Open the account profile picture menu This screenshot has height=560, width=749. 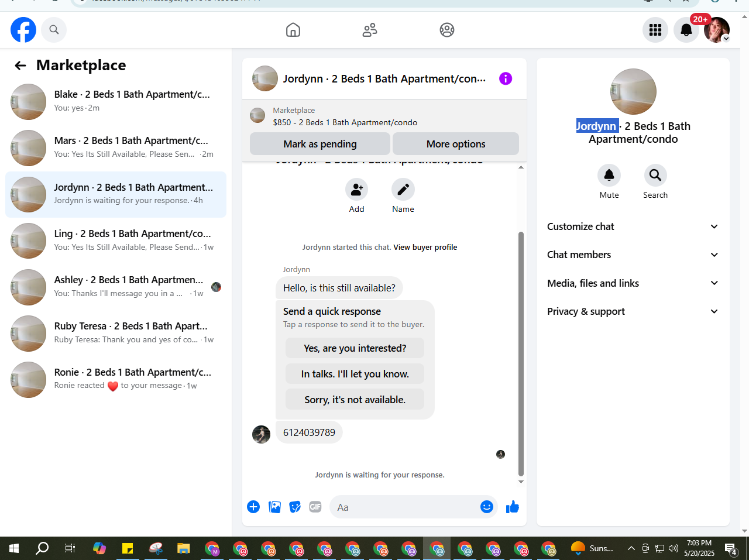tap(717, 30)
